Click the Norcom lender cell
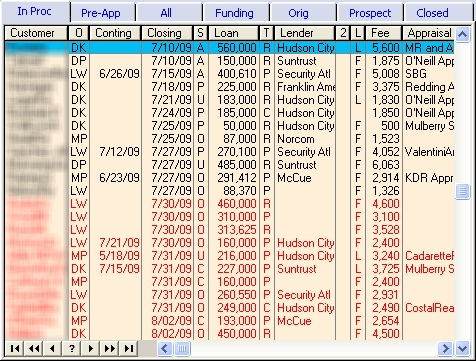The height and width of the screenshot is (361, 476). coord(305,139)
